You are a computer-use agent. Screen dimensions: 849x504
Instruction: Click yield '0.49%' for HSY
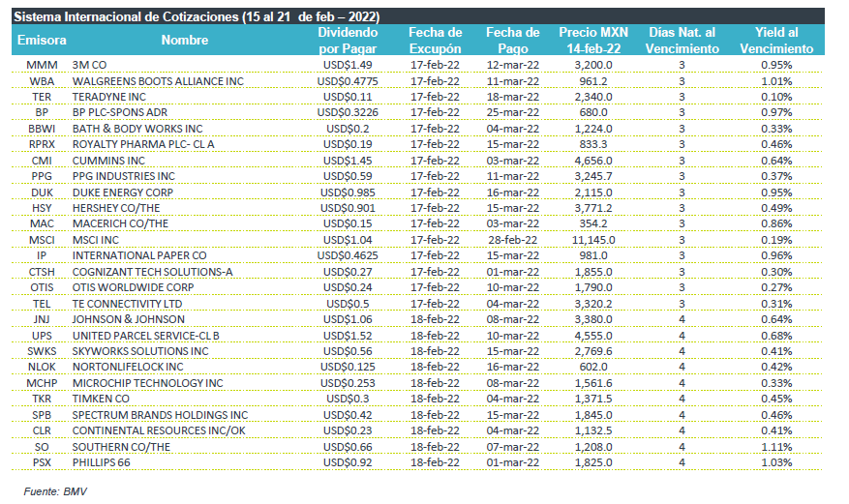point(776,208)
